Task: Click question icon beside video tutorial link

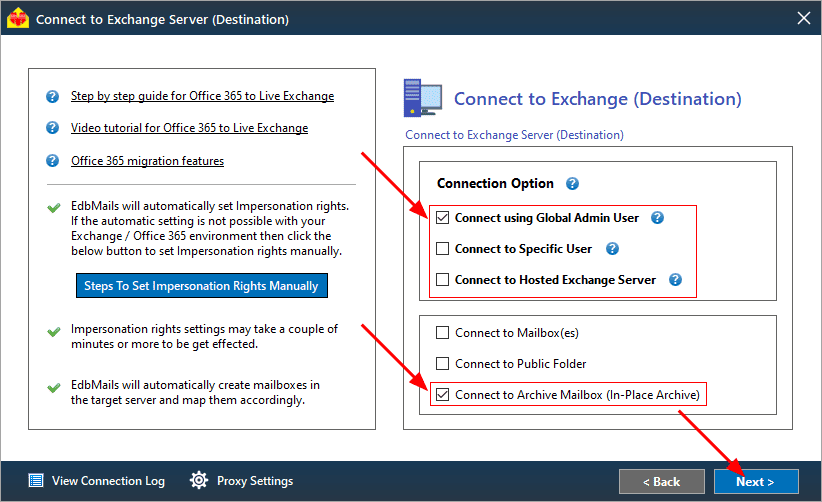Action: pos(52,128)
